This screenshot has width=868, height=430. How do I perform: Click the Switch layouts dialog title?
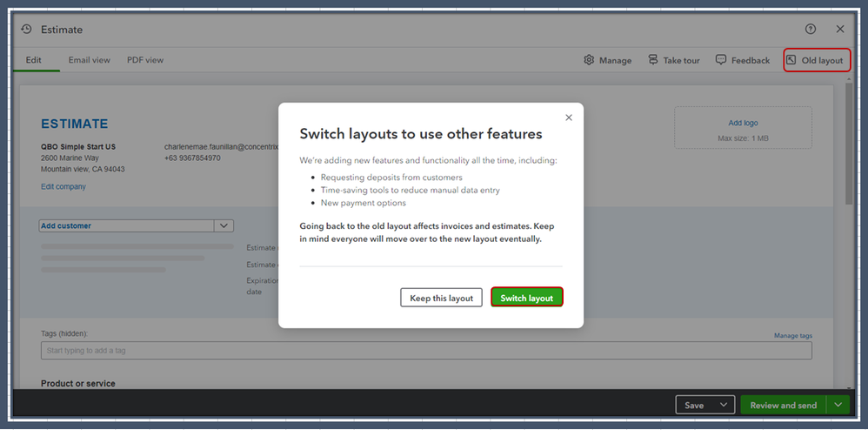click(x=421, y=133)
